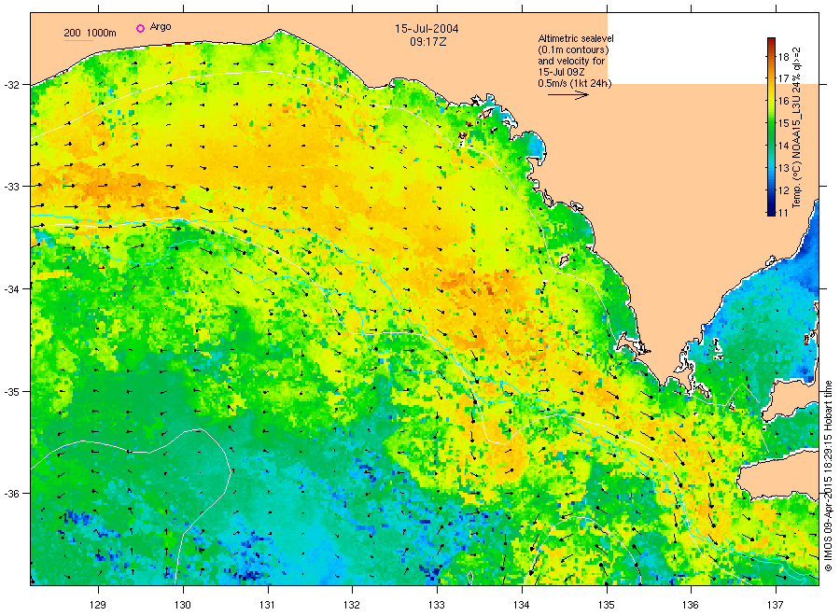Click latitude axis label -36
Screen dimensions: 840x616
coord(11,494)
